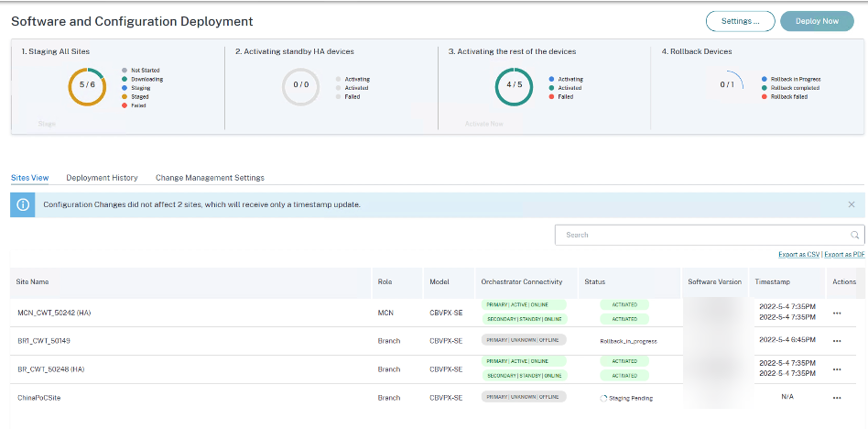This screenshot has width=868, height=429.
Task: Click the Rollback_in_progress status text
Action: tap(628, 341)
